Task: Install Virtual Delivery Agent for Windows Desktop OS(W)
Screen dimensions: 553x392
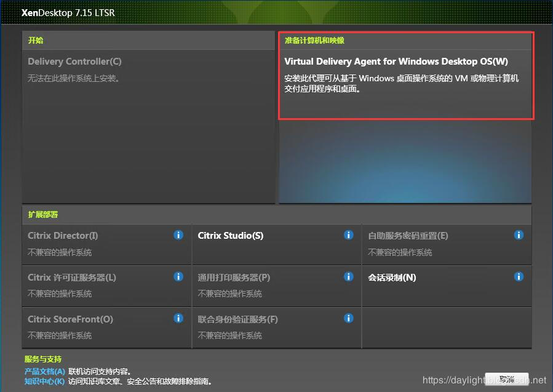Action: 396,62
